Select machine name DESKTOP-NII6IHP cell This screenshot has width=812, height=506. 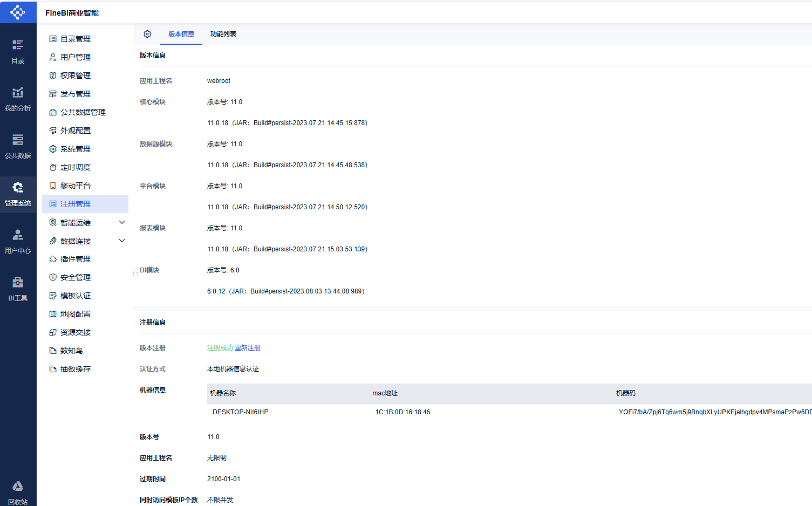tap(241, 412)
